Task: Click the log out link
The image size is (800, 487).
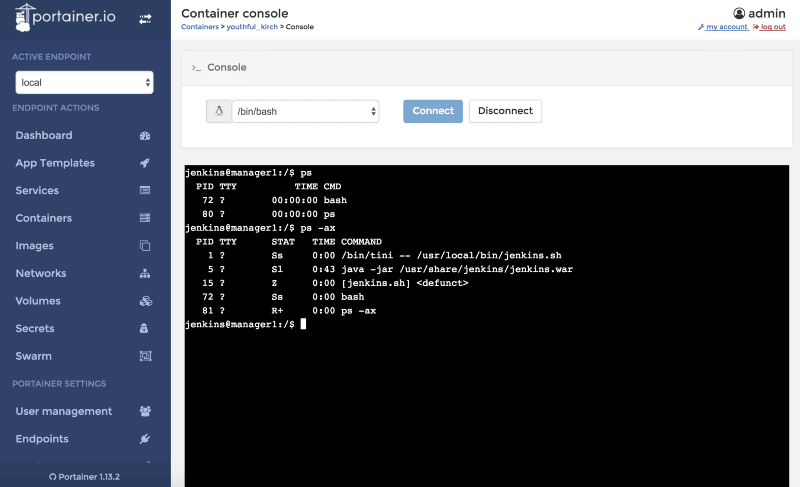Action: click(x=772, y=27)
